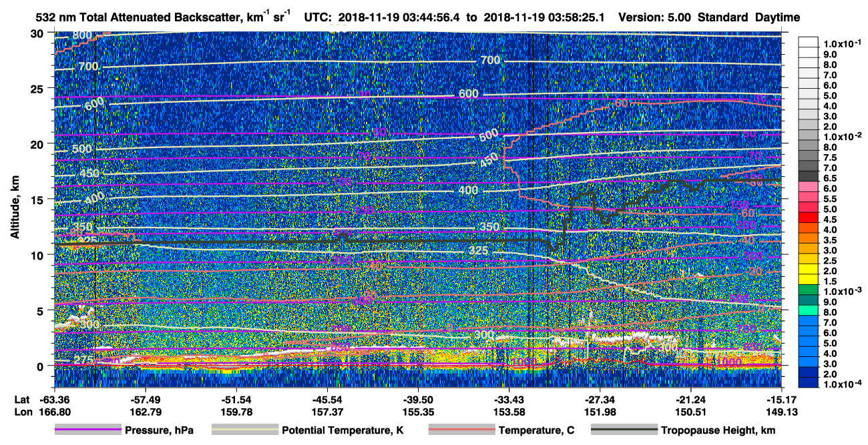
Task: Click longitude value 149.13
Action: click(782, 412)
